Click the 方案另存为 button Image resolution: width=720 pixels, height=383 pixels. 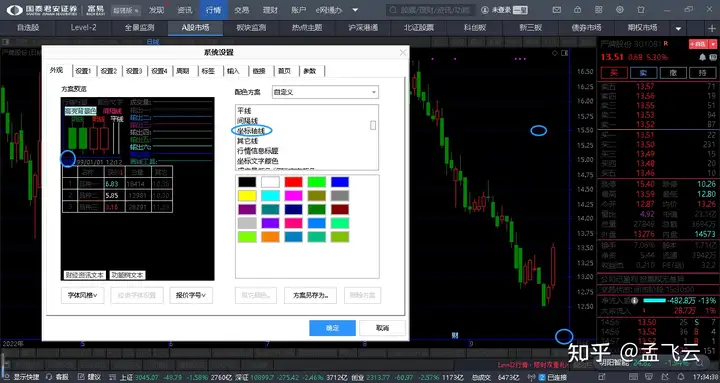click(x=310, y=295)
